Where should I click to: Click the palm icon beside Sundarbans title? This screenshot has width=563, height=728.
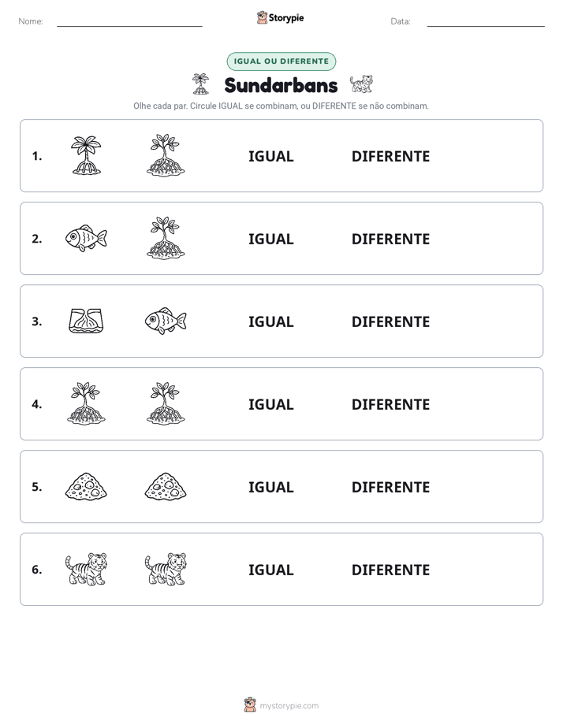[x=200, y=84]
